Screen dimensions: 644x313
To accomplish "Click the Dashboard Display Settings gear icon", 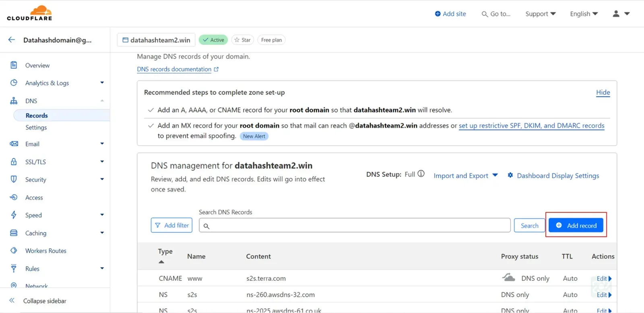I will point(510,175).
